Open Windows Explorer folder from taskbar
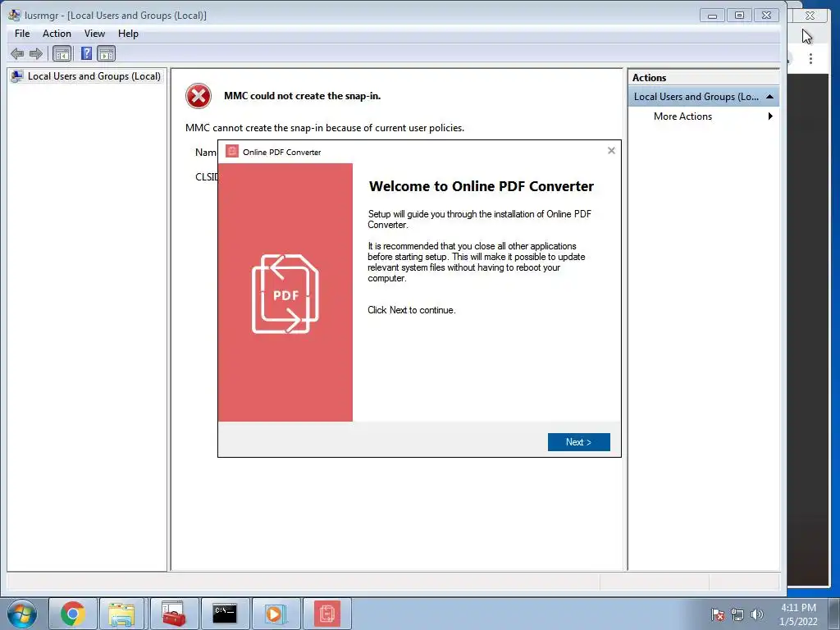Screen dimensions: 840x630 tap(121, 614)
